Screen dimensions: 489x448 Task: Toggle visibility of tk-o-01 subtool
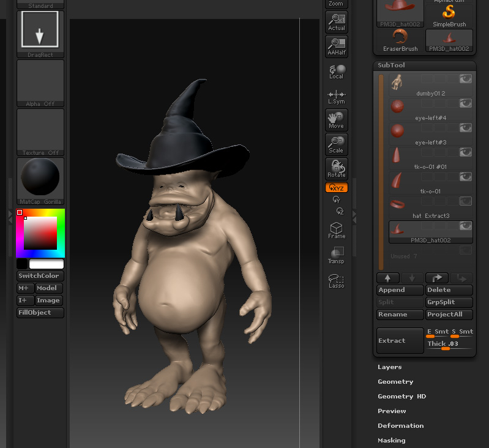pos(466,177)
